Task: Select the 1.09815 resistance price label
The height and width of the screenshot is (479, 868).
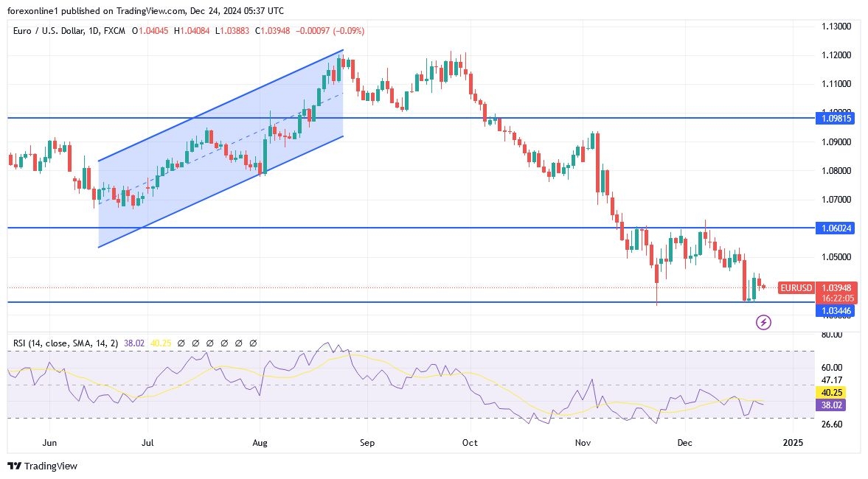Action: 836,118
